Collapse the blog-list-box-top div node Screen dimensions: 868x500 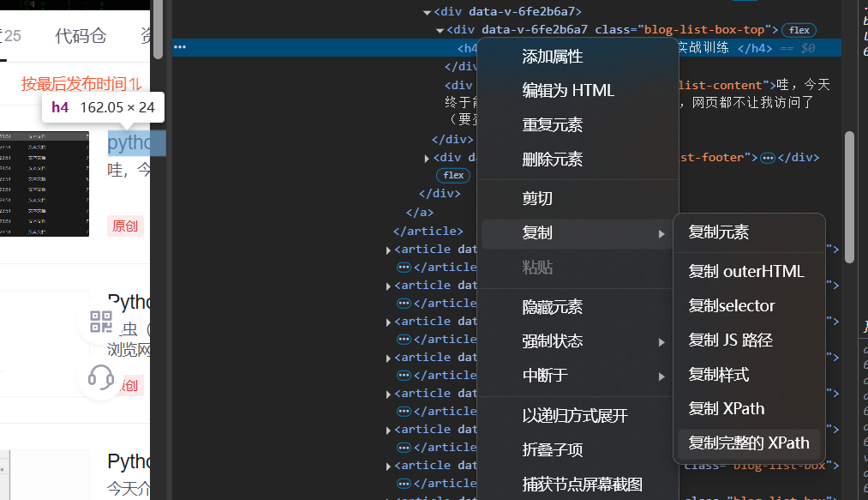coord(440,30)
